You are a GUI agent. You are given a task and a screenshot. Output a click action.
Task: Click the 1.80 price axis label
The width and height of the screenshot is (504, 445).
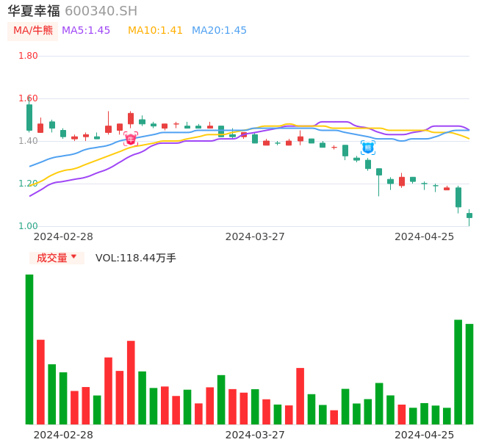[28, 56]
